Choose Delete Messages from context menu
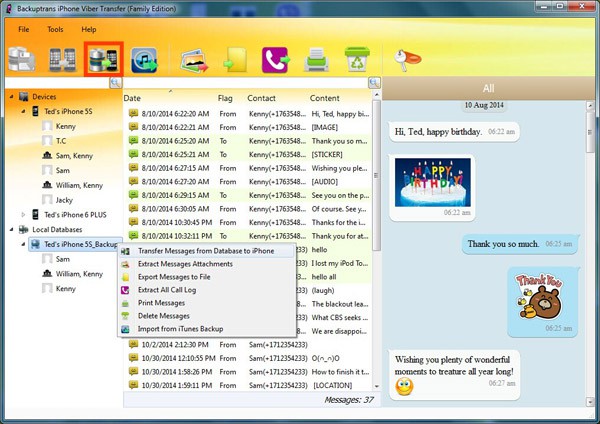The height and width of the screenshot is (424, 600). (207, 316)
